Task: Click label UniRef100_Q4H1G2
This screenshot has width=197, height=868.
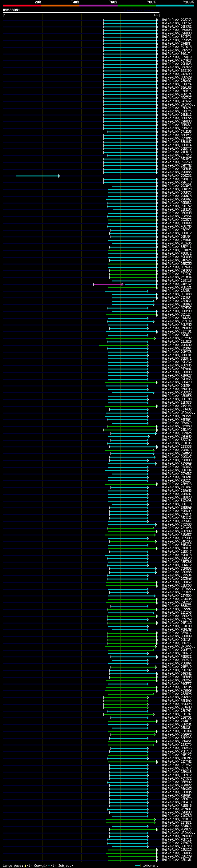Action: [x=176, y=285]
